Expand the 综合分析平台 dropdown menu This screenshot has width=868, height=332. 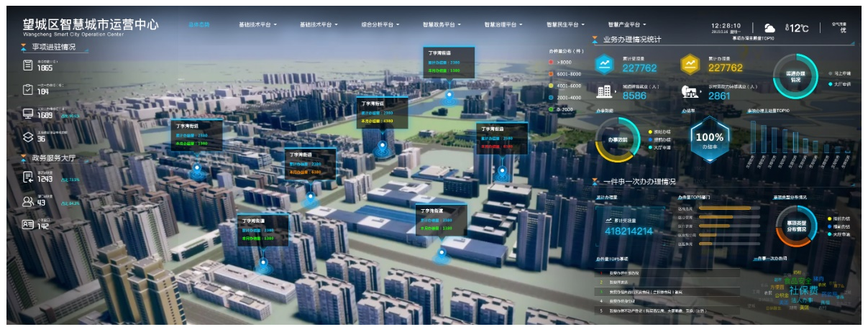click(380, 24)
